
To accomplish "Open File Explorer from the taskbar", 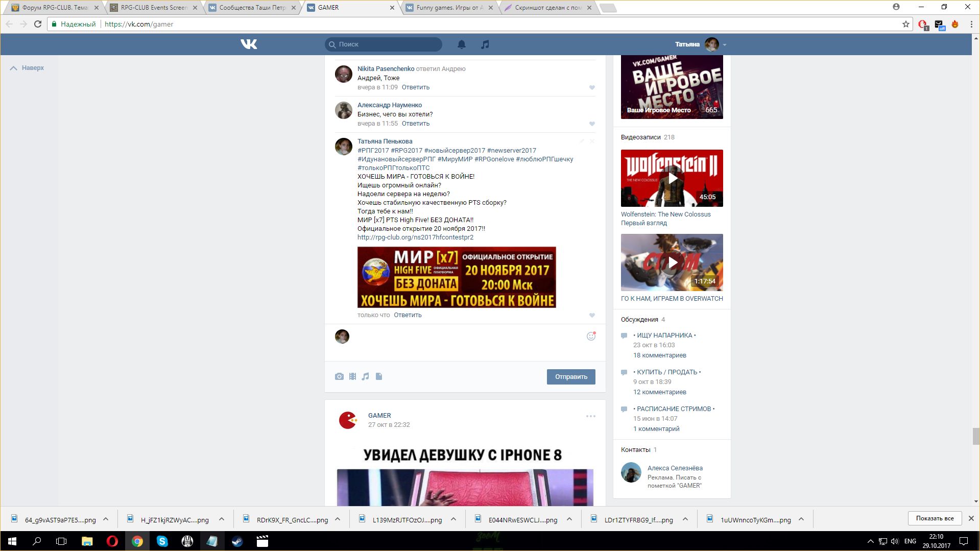I will coord(87,541).
